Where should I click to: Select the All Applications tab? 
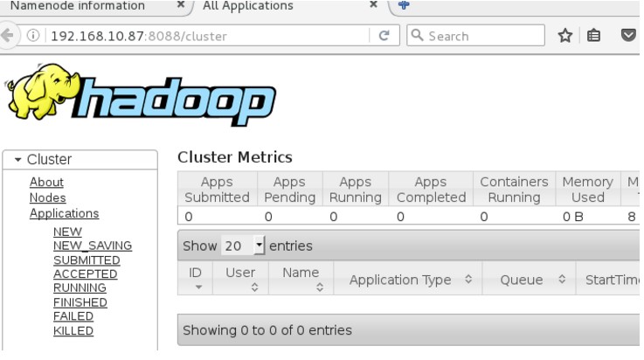[247, 6]
